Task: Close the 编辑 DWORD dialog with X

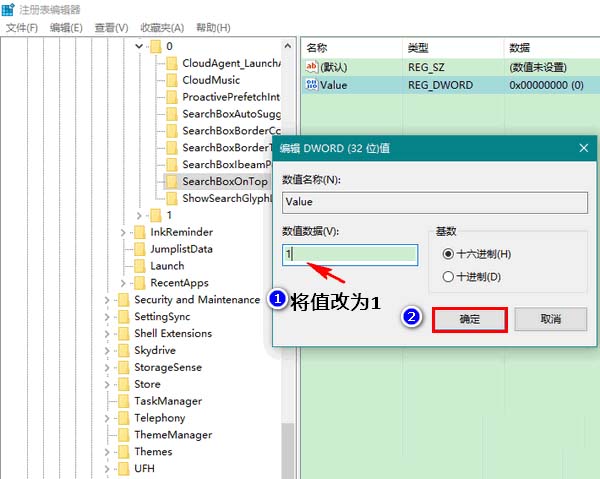Action: [584, 147]
